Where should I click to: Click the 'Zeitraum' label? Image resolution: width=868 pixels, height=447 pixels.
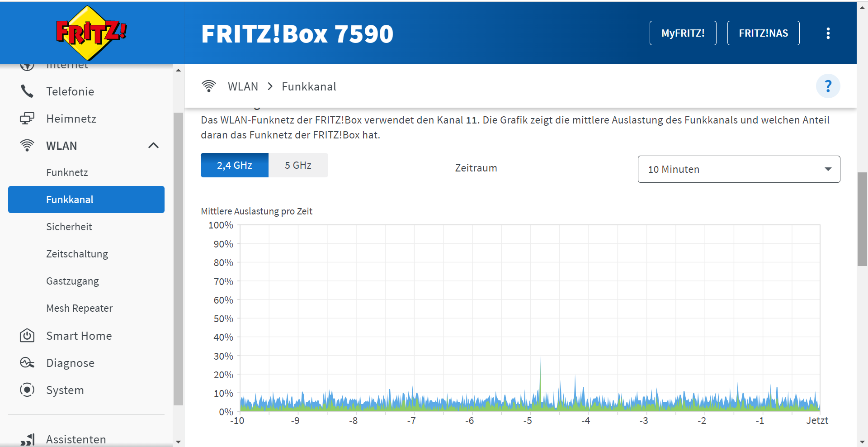(x=476, y=168)
